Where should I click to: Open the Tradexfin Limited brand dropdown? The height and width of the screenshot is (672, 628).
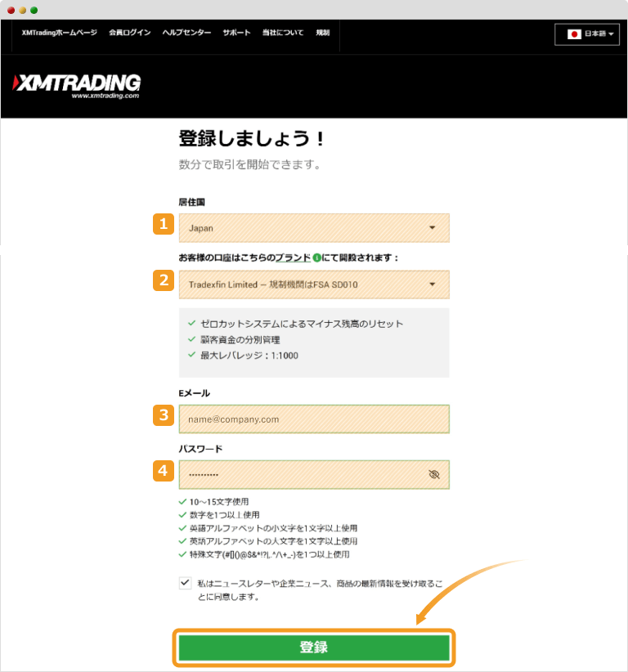[x=314, y=284]
